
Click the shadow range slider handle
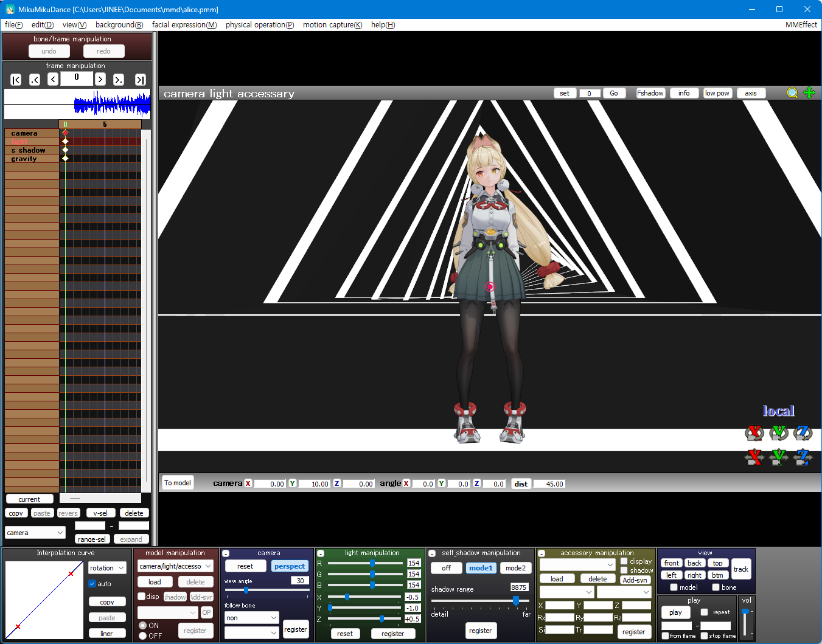pyautogui.click(x=516, y=600)
